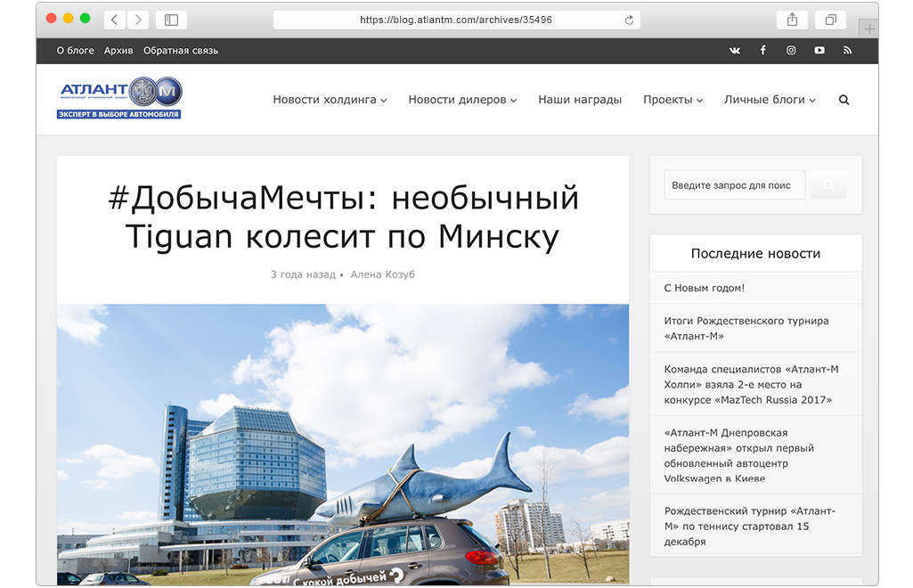
Task: Show all tabs overview button
Action: 831,20
